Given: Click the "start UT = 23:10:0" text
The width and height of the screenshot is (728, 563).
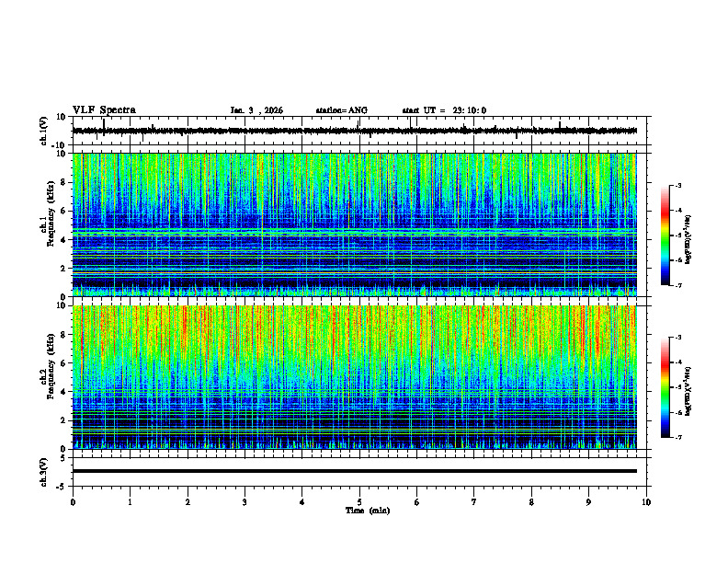Looking at the screenshot, I should [x=444, y=110].
